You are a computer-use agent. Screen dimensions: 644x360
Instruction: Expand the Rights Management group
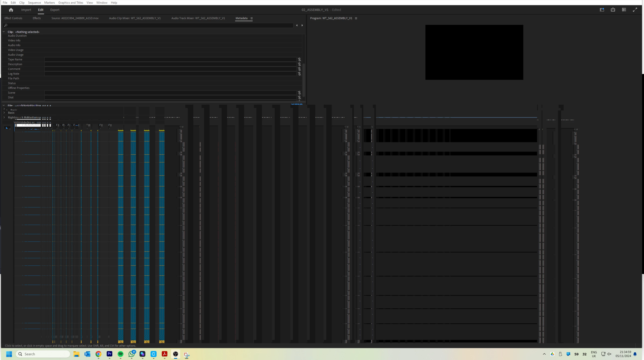(4, 117)
